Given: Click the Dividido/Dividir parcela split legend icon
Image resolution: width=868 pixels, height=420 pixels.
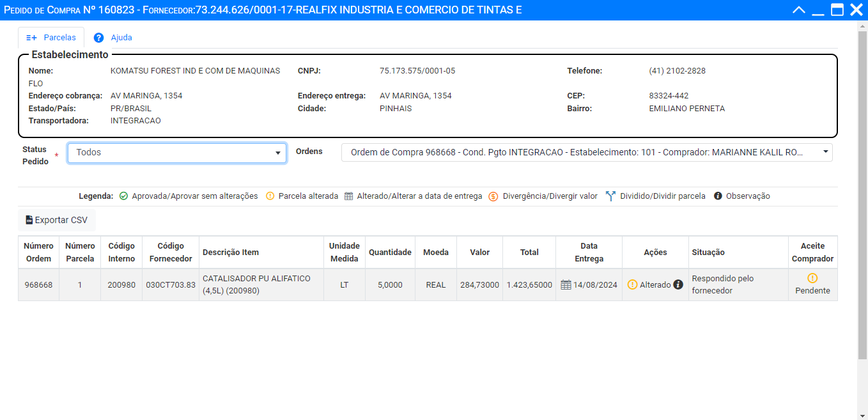Looking at the screenshot, I should [x=610, y=196].
